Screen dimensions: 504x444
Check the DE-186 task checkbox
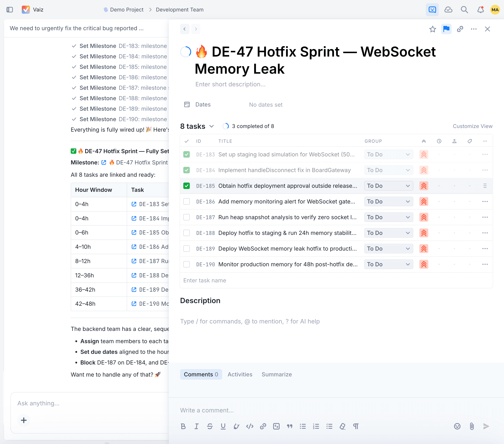[187, 201]
